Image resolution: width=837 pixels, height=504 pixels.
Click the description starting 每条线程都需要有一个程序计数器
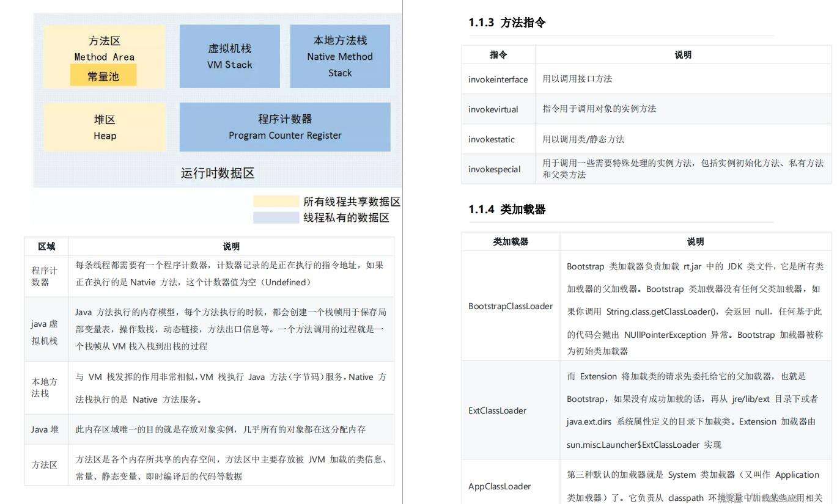click(229, 274)
